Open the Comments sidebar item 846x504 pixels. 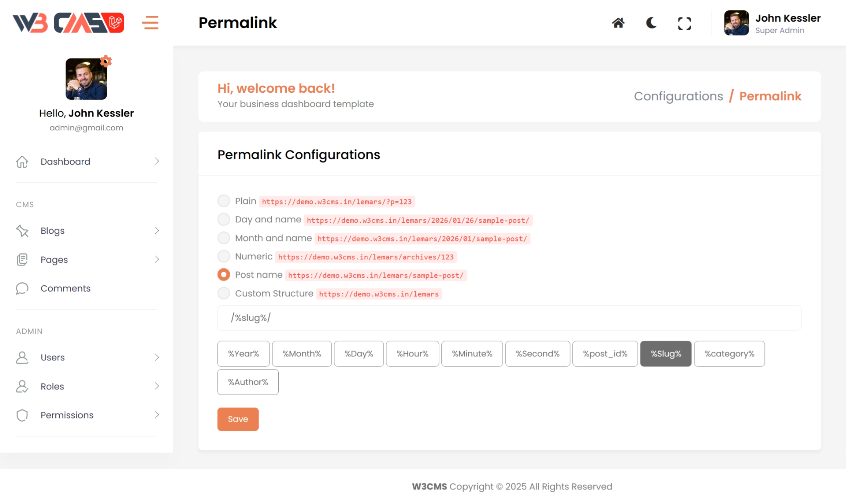66,288
